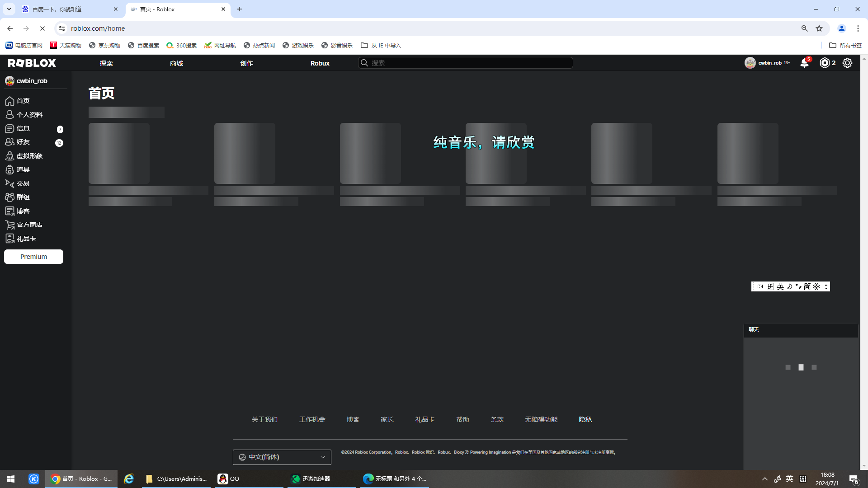The image size is (868, 488).
Task: Open the 聊天 chat panel header
Action: pos(801,330)
